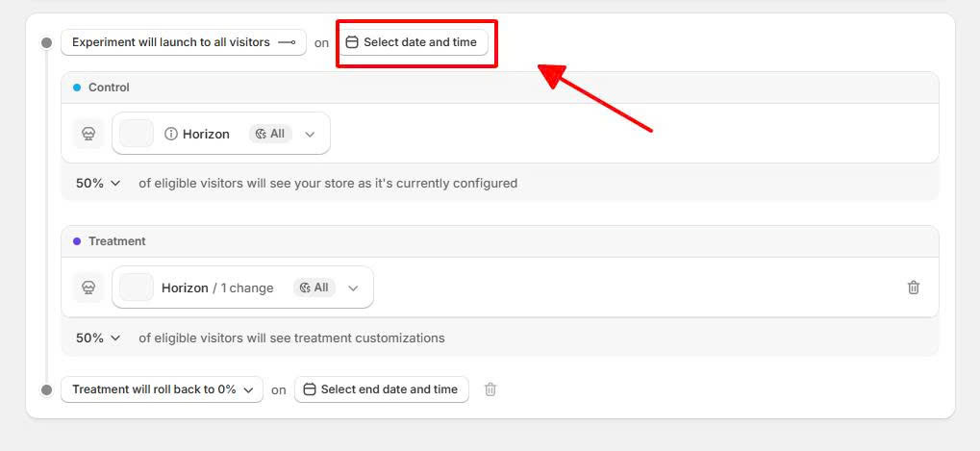Expand the Horizon / 1 change dropdown chevron

(353, 288)
